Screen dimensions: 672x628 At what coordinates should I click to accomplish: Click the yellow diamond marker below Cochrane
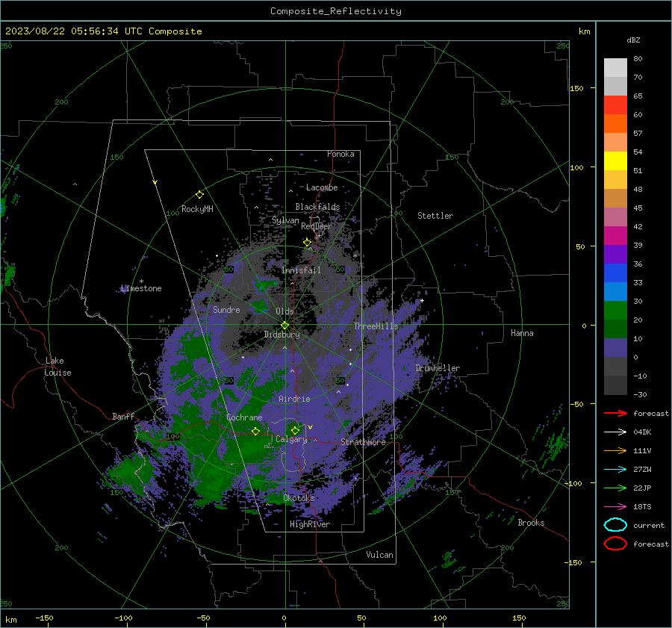(256, 431)
